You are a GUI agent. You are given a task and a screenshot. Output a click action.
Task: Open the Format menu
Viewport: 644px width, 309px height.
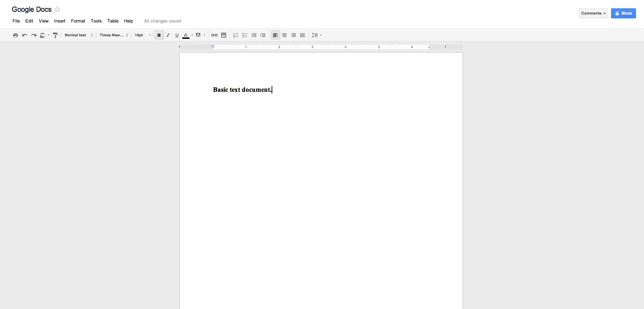(78, 21)
